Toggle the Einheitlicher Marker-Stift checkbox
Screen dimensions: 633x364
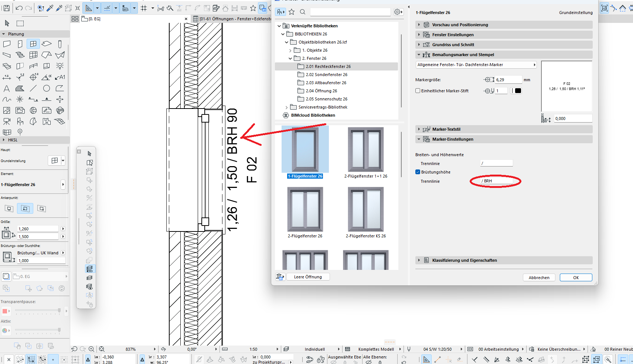(x=418, y=90)
